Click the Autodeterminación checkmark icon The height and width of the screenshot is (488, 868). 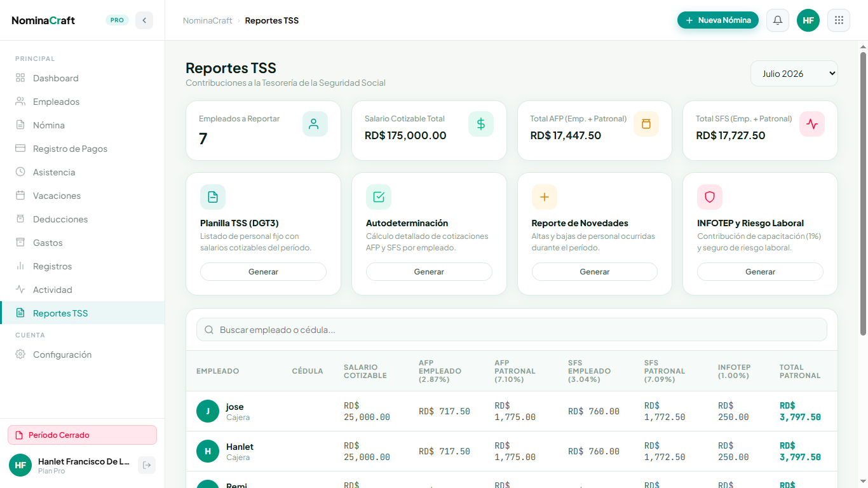pos(379,197)
